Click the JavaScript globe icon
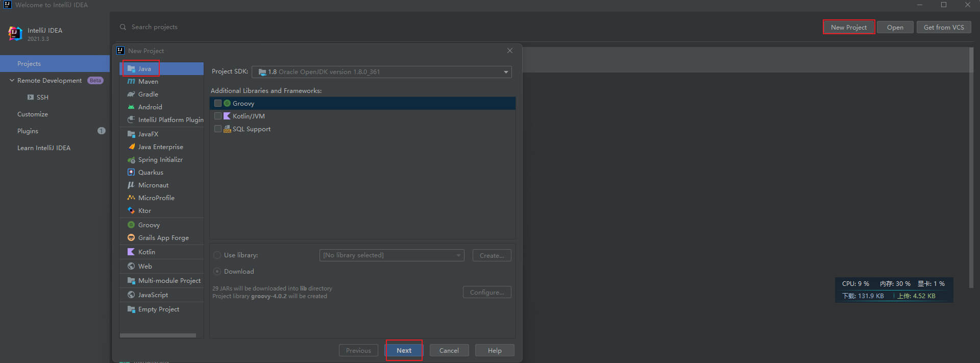The width and height of the screenshot is (980, 363). 131,295
